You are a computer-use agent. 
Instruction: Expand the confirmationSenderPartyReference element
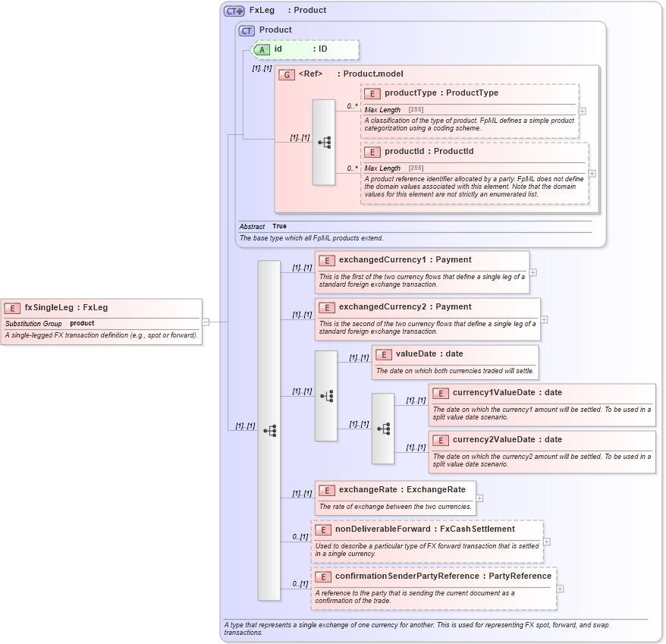click(561, 589)
